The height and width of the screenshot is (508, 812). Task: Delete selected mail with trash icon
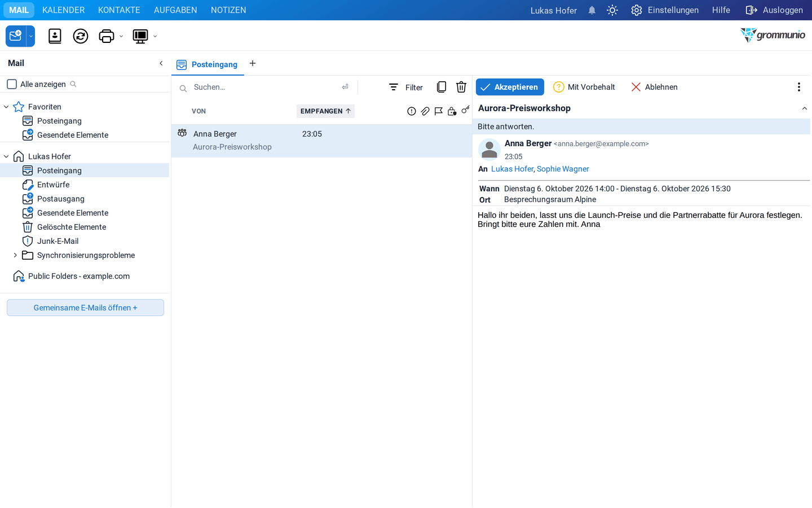[x=461, y=87]
